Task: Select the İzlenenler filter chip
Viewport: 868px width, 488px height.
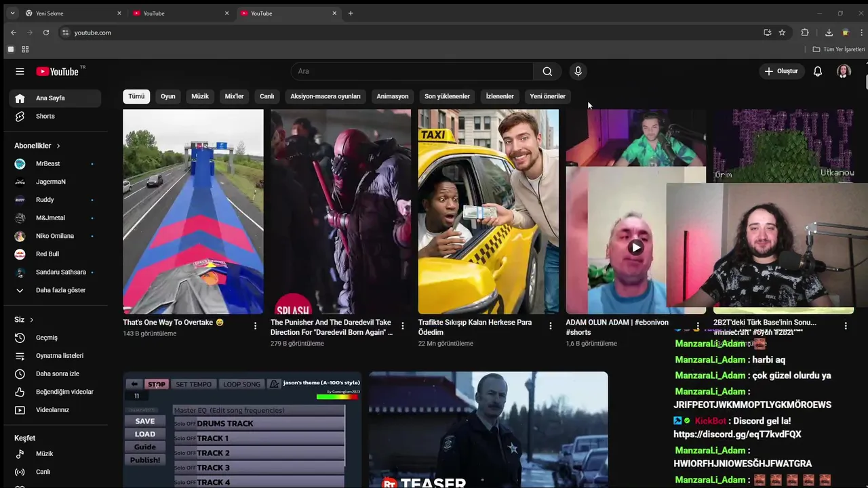Action: point(500,96)
